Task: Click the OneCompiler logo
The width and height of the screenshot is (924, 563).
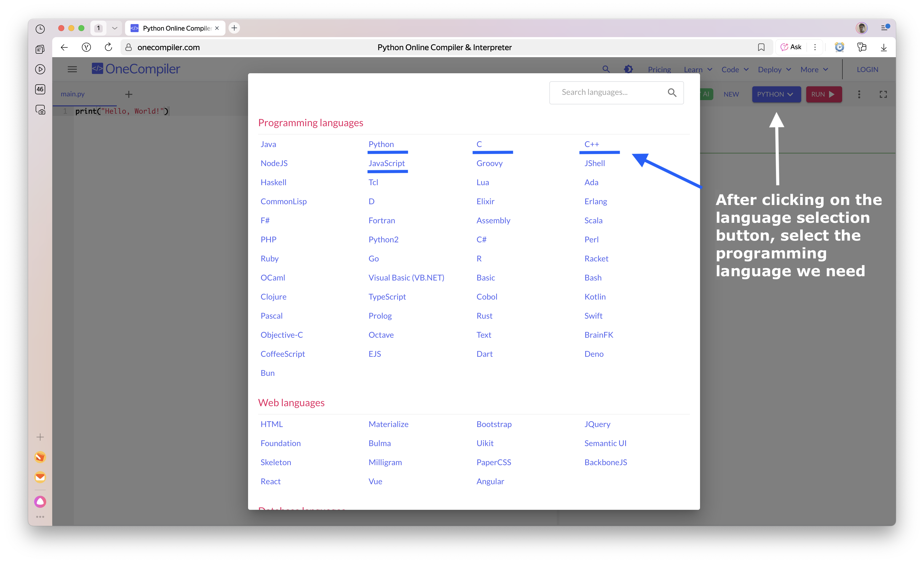Action: click(x=136, y=69)
